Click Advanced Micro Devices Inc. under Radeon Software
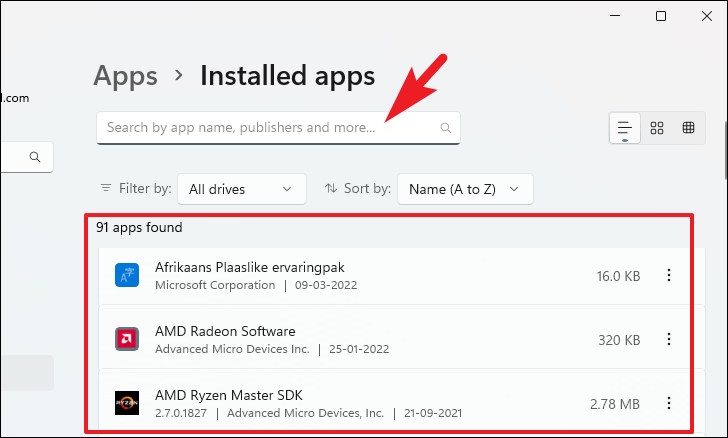The width and height of the screenshot is (728, 438). tap(232, 349)
